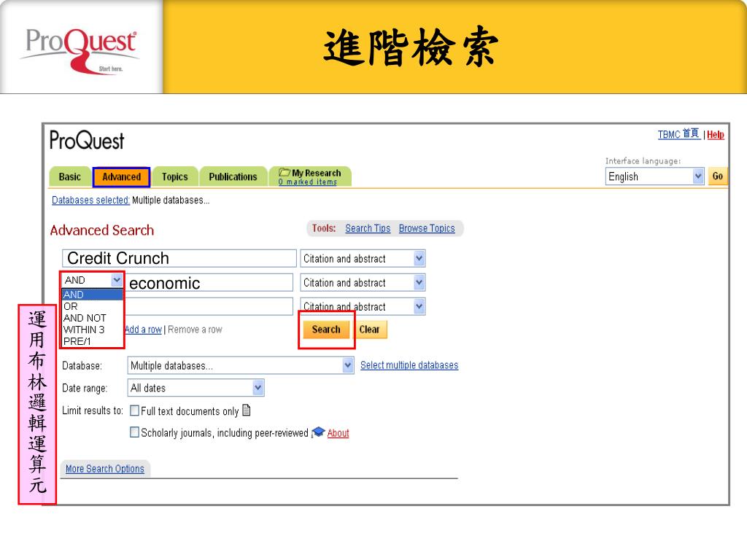Open the Topics tab

175,176
